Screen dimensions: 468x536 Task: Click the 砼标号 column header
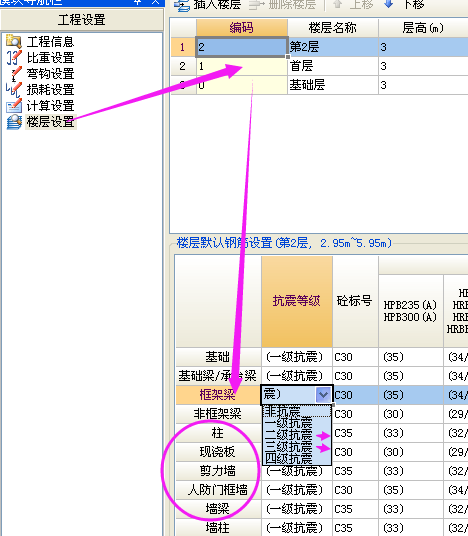coord(355,302)
